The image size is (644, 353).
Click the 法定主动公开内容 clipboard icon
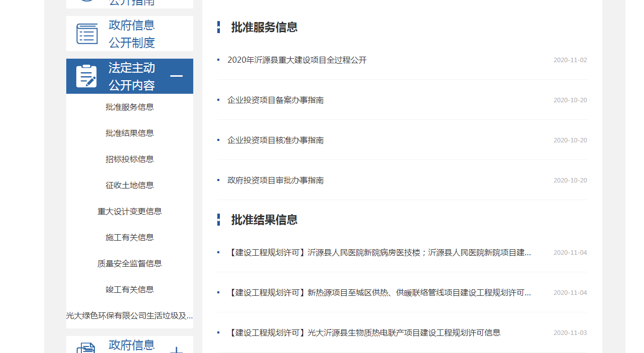tap(86, 76)
